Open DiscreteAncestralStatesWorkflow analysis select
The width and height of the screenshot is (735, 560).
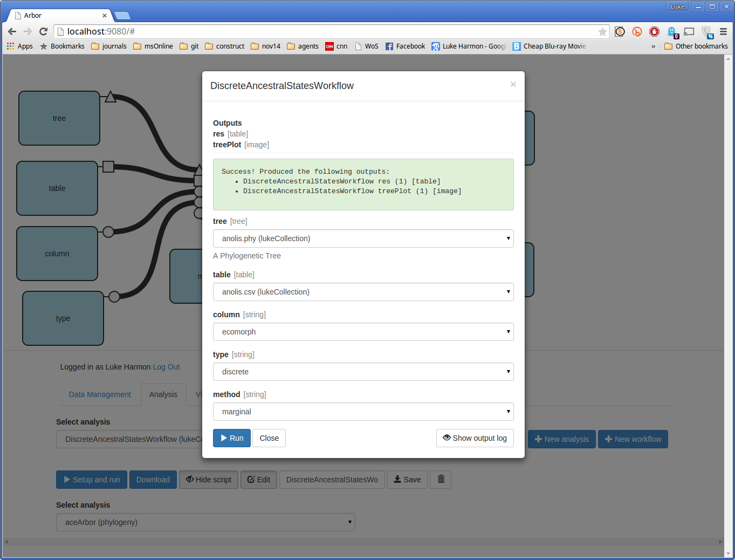coord(129,439)
